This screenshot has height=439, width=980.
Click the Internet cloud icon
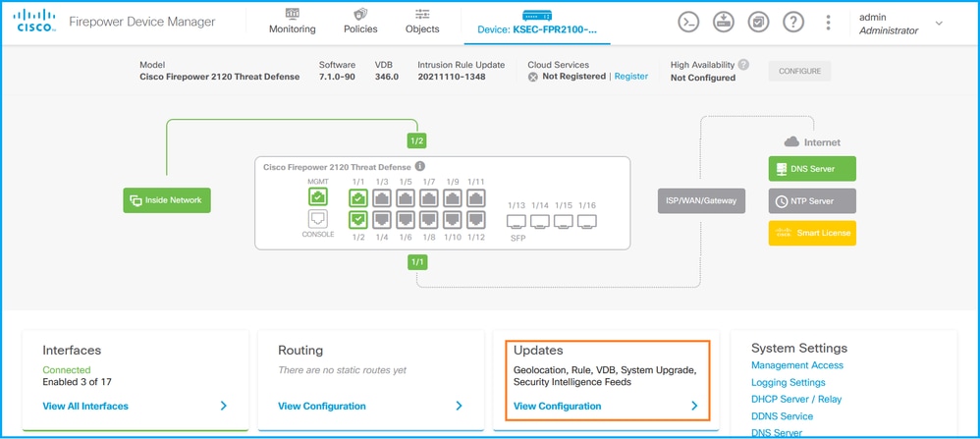coord(791,142)
